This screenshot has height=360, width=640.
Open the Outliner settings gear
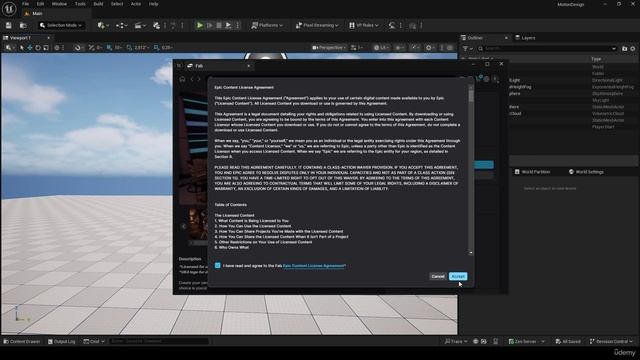coord(633,49)
